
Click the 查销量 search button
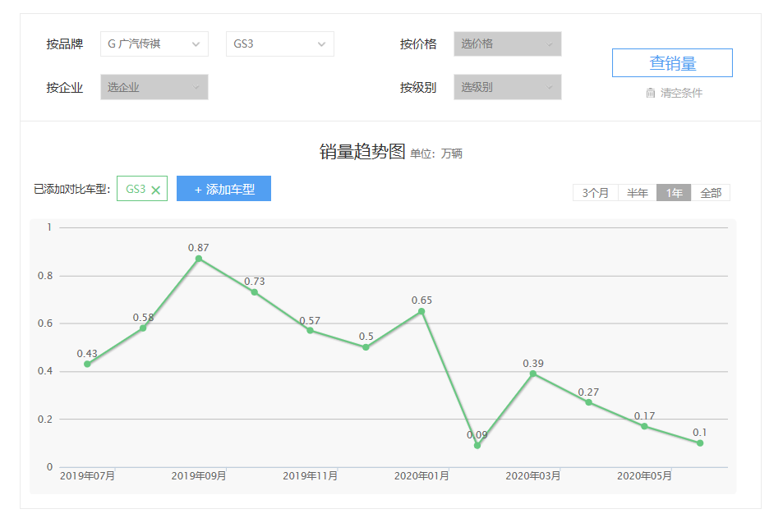point(672,62)
